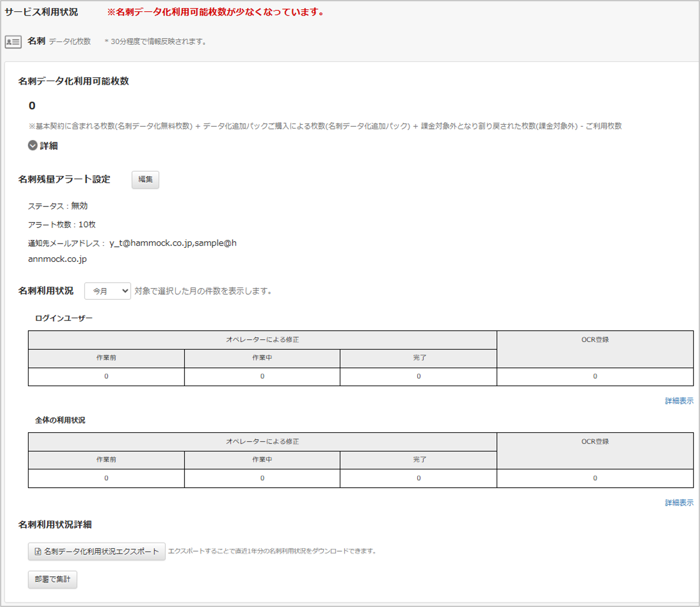The image size is (700, 607).
Task: Click OCR登録 value cell in 全体の利用状況 table
Action: pos(595,479)
